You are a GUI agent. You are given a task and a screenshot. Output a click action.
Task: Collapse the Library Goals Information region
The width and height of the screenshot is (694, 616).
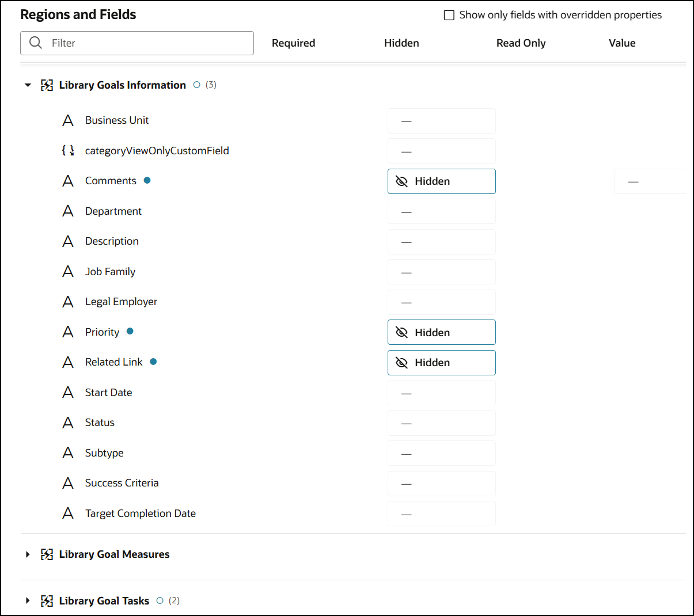pyautogui.click(x=28, y=85)
